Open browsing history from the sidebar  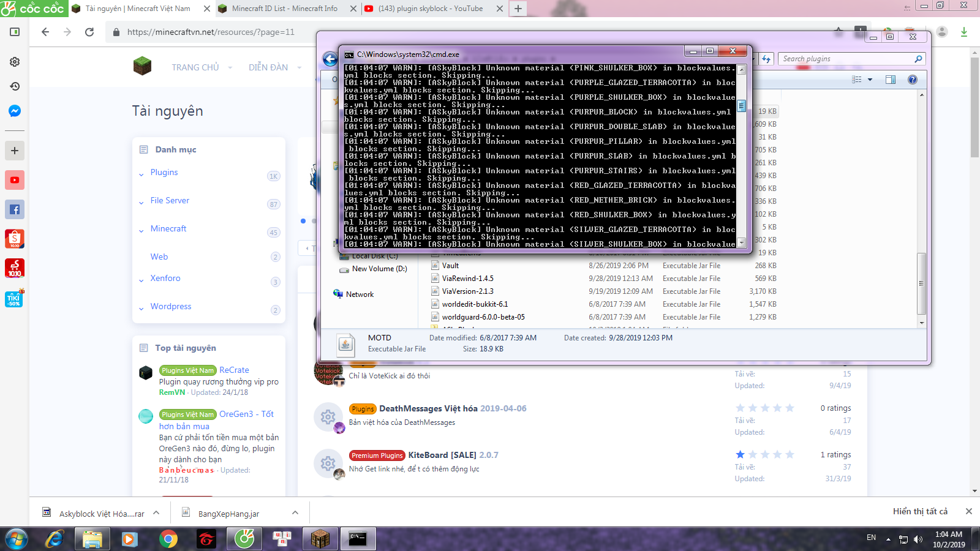click(15, 86)
